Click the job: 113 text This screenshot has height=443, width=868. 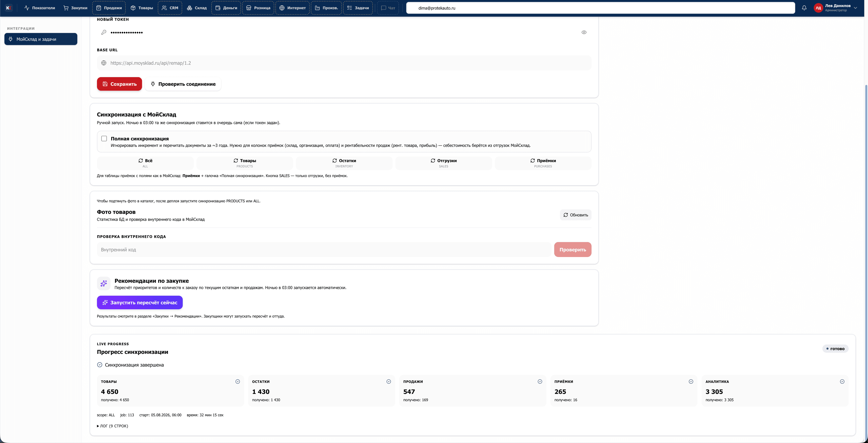127,415
